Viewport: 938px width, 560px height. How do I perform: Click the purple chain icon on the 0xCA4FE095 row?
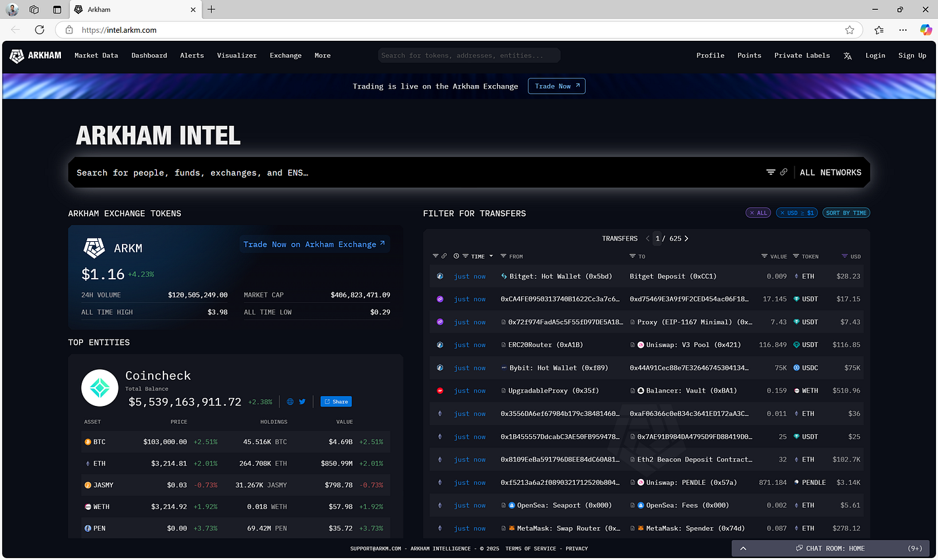tap(440, 299)
